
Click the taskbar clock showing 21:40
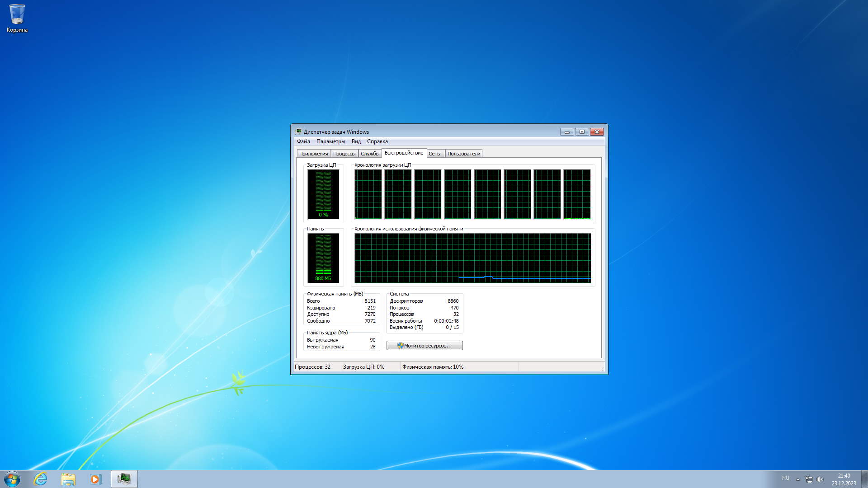point(844,479)
